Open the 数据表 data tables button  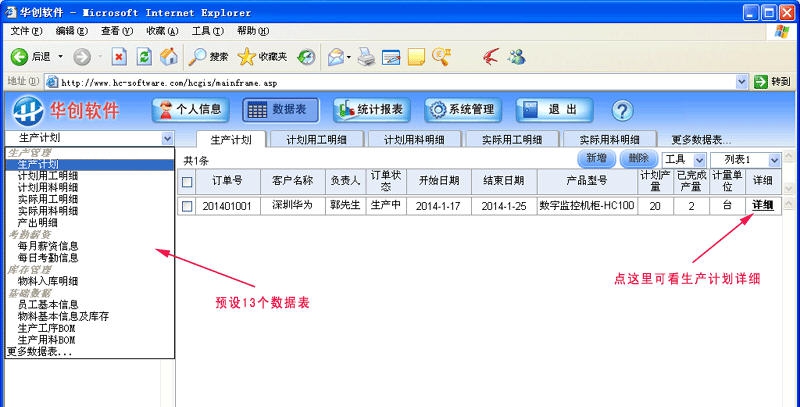[281, 110]
